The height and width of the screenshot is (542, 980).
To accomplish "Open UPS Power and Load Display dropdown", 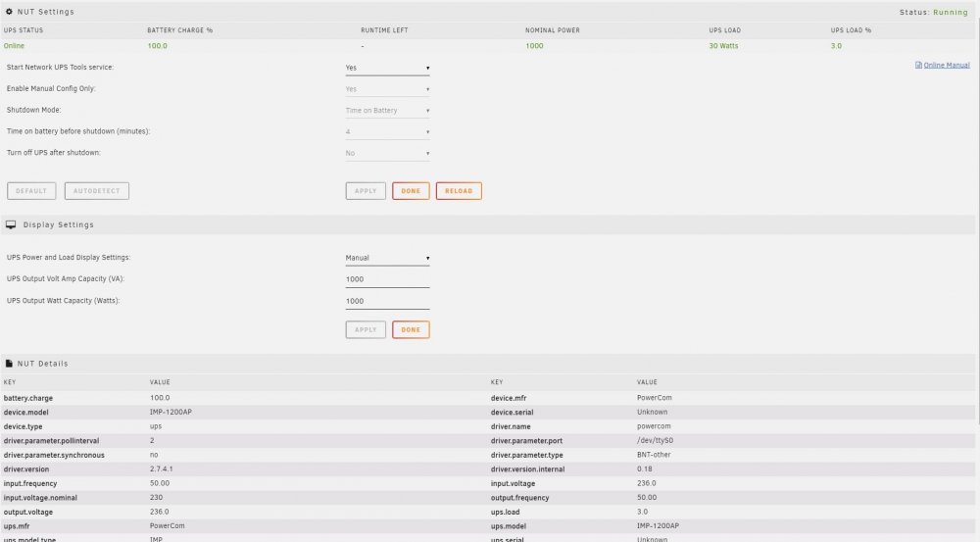I will click(x=387, y=258).
